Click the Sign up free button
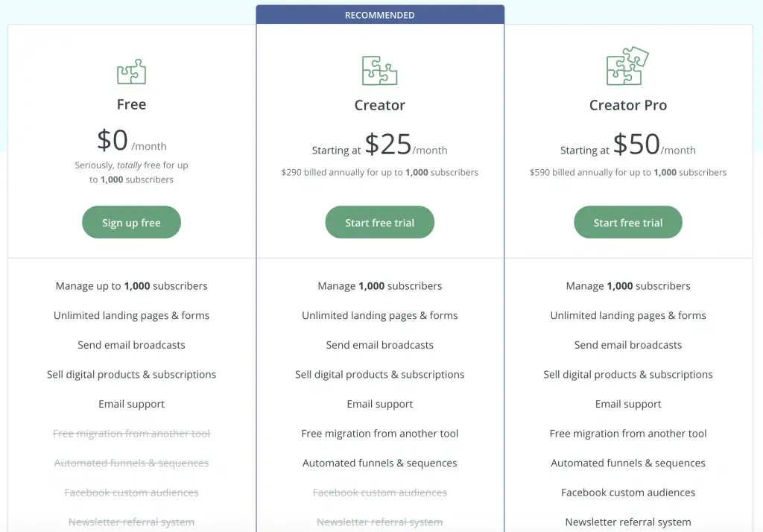 click(x=131, y=222)
